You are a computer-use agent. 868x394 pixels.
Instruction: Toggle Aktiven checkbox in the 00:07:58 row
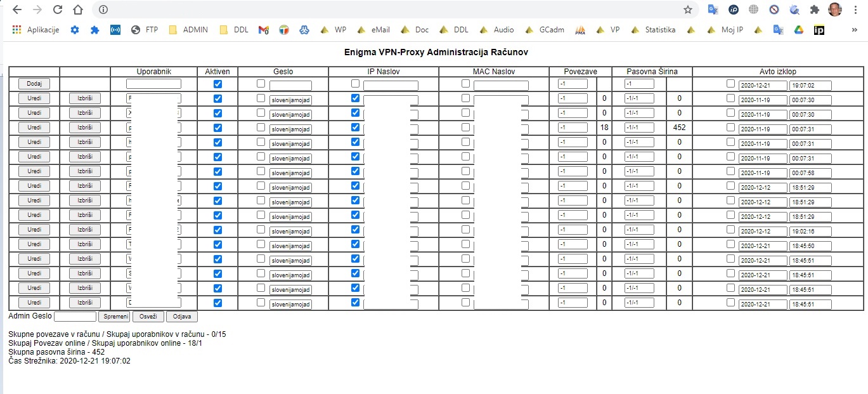coord(218,171)
